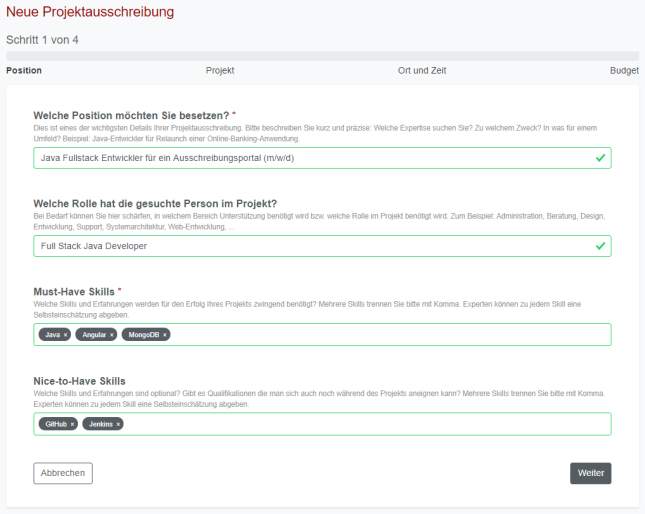
Task: Select the Position step tab
Action: [x=24, y=71]
